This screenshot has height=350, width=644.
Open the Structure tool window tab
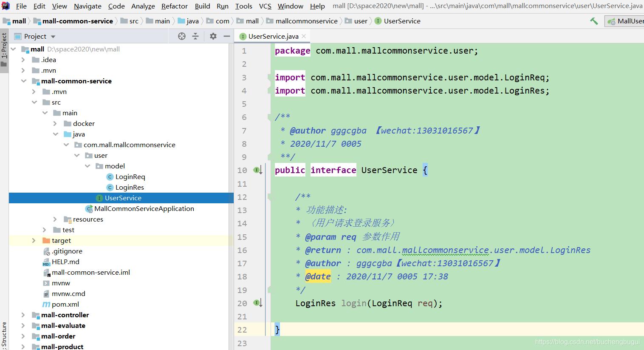point(4,336)
